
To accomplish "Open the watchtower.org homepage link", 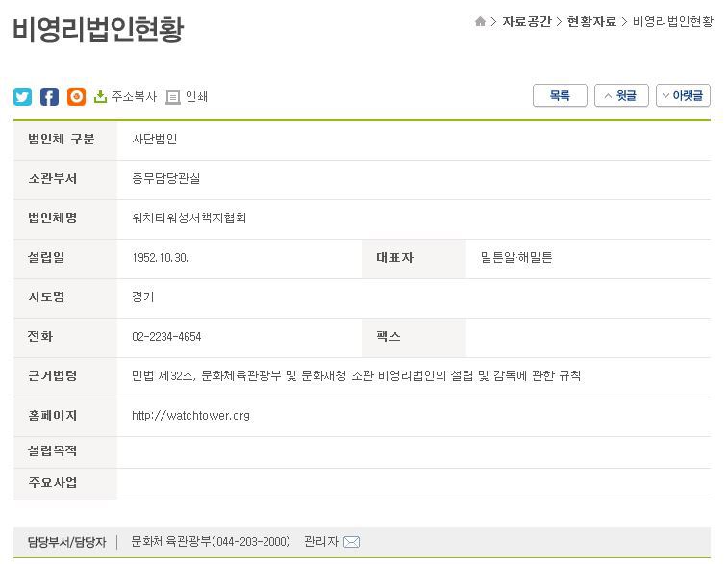I will [x=190, y=416].
